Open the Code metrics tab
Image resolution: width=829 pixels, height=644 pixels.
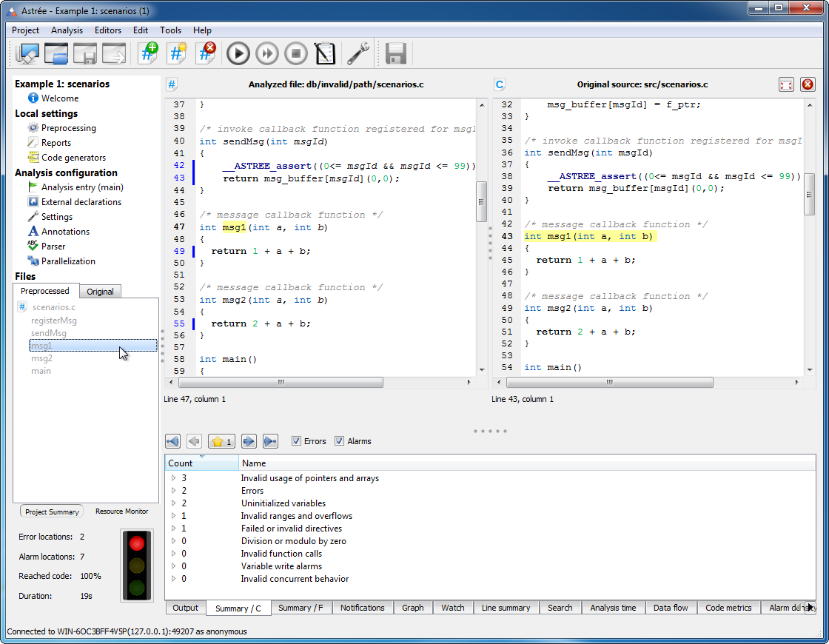click(728, 608)
